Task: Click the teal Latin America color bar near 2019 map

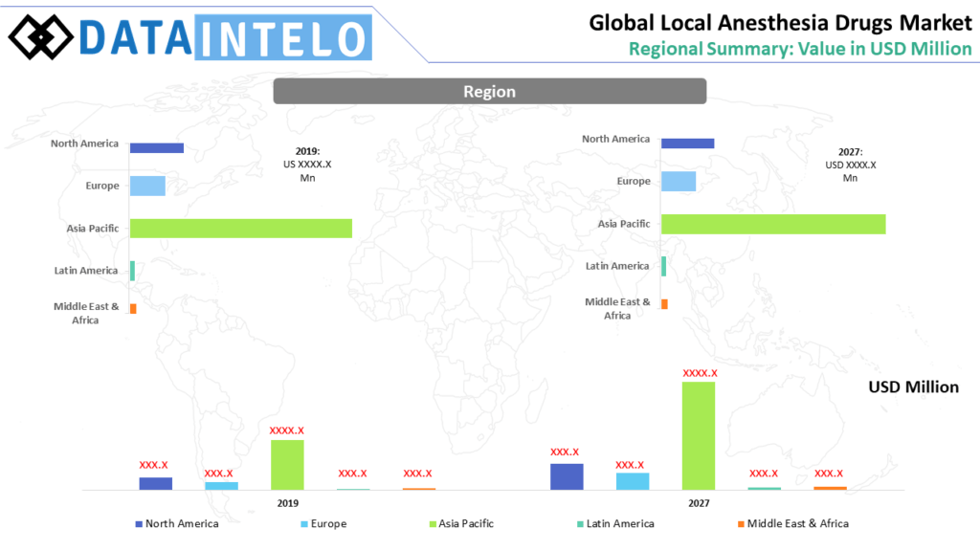Action: [x=131, y=269]
